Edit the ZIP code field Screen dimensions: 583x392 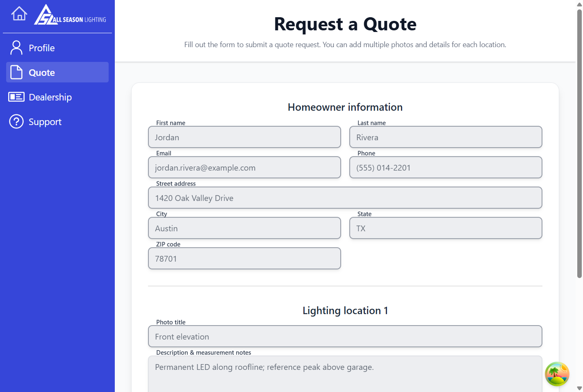[x=244, y=258]
